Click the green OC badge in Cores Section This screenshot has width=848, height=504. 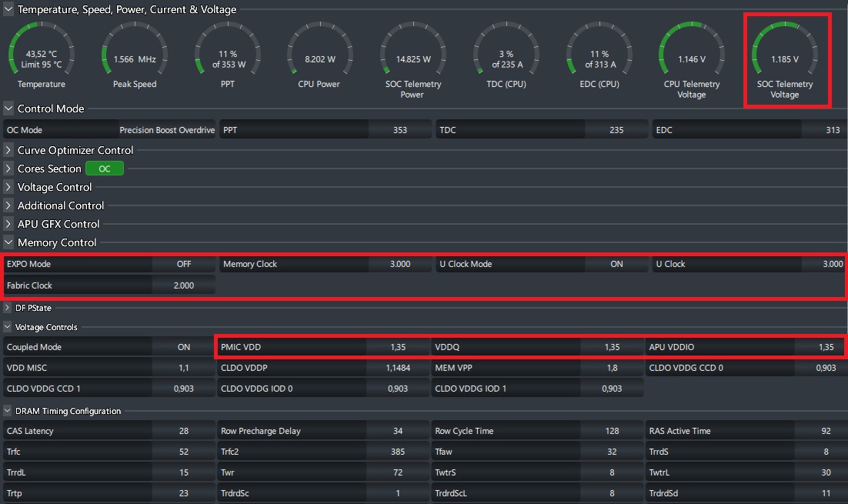tap(105, 169)
